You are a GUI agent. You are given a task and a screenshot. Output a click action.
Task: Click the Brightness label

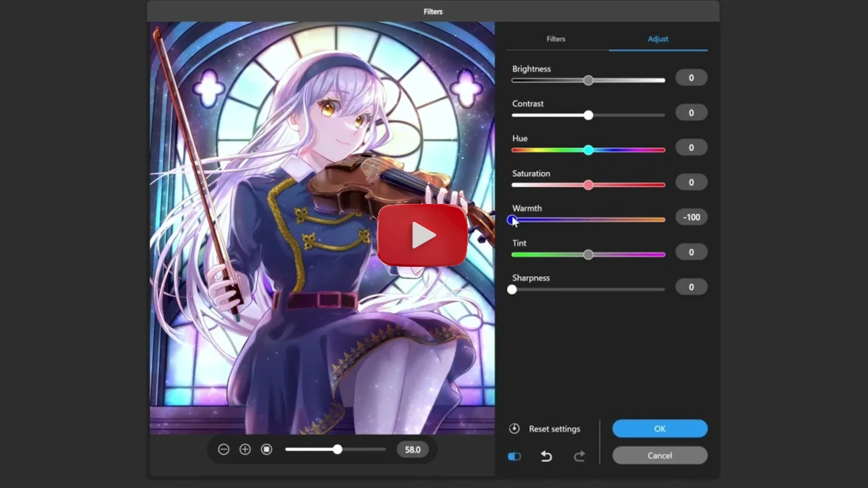[x=532, y=69]
